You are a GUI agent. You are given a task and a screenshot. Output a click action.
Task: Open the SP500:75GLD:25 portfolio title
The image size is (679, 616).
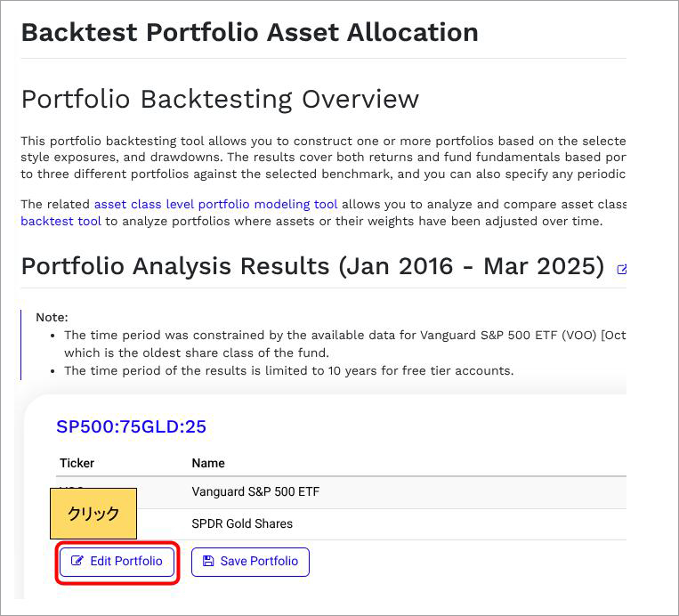[x=131, y=426]
